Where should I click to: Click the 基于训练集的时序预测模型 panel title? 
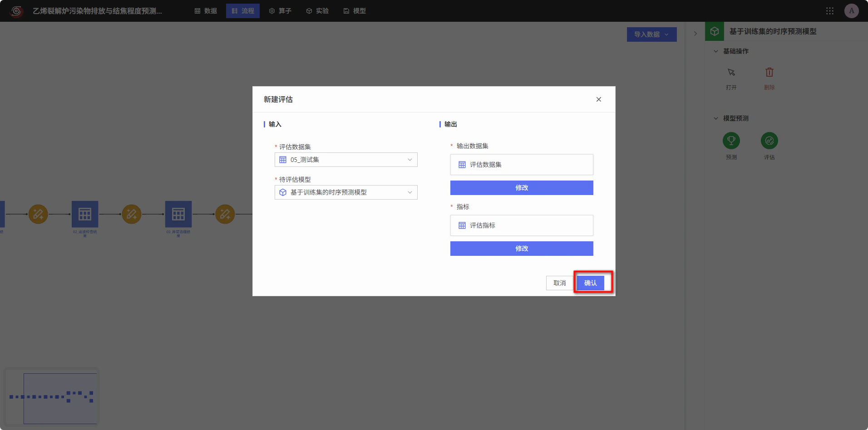[773, 31]
